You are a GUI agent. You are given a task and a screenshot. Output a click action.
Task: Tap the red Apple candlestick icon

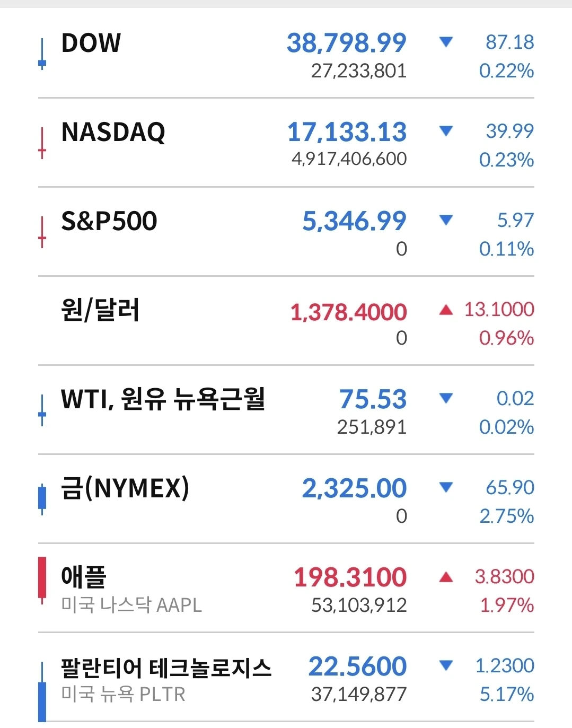click(x=42, y=581)
